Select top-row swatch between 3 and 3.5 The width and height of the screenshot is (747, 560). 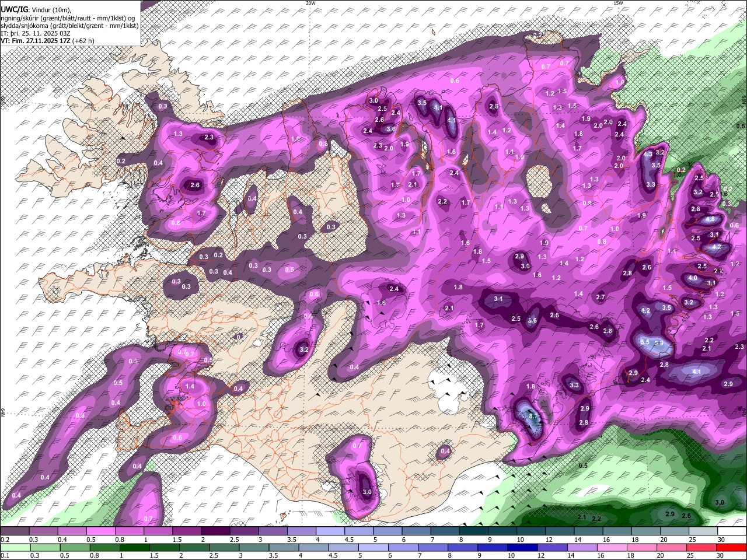click(x=273, y=531)
